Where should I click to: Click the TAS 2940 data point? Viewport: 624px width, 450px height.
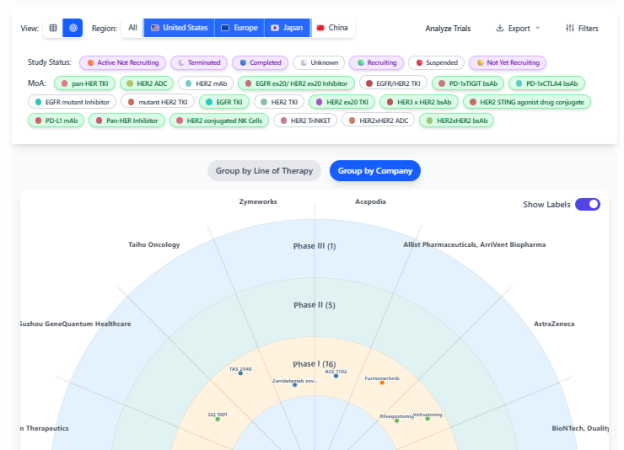[240, 373]
